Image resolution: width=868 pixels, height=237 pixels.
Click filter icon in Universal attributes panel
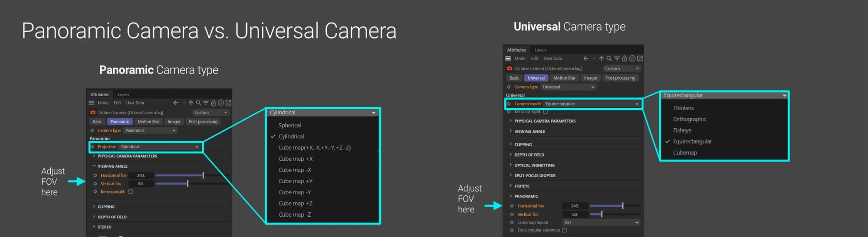click(617, 58)
